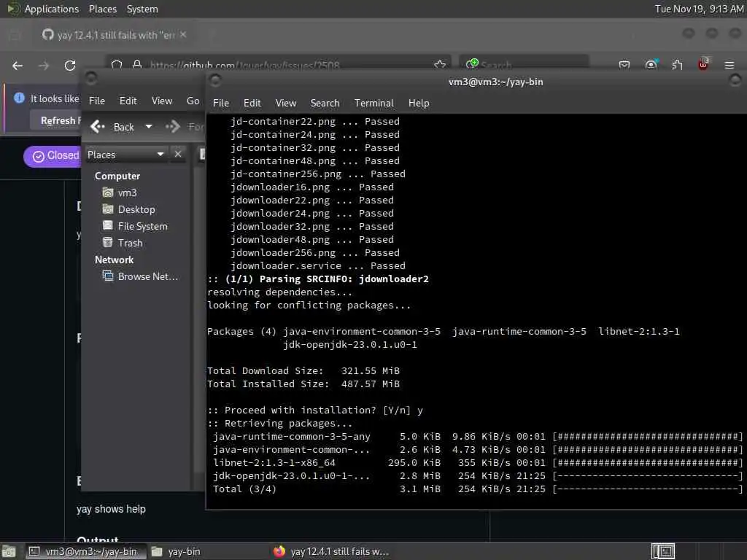Click the jdk-openjdk download progress bar
Image resolution: width=747 pixels, height=560 pixels.
tap(648, 475)
